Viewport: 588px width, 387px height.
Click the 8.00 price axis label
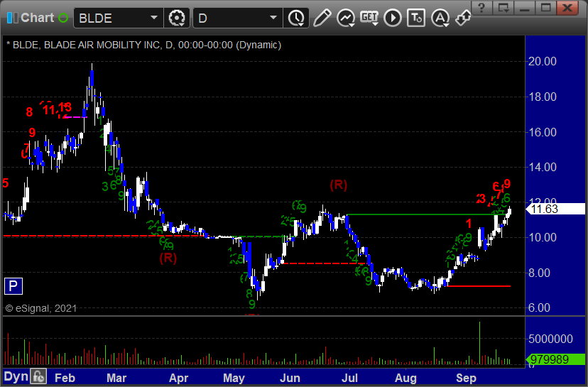539,273
